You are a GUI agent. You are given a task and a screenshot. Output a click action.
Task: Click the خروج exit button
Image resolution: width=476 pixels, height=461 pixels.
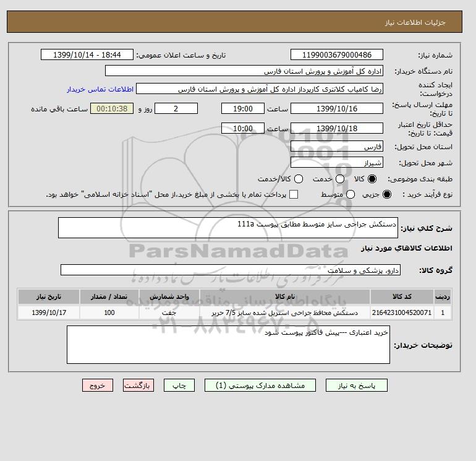coord(98,386)
